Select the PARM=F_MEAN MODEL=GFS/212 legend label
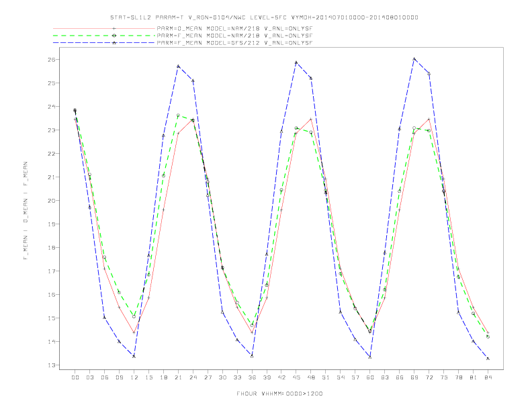This screenshot has width=532, height=411. (235, 43)
